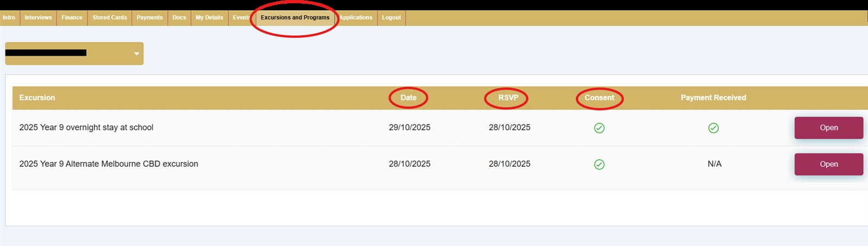View the My Details tab
This screenshot has width=868, height=246.
209,18
